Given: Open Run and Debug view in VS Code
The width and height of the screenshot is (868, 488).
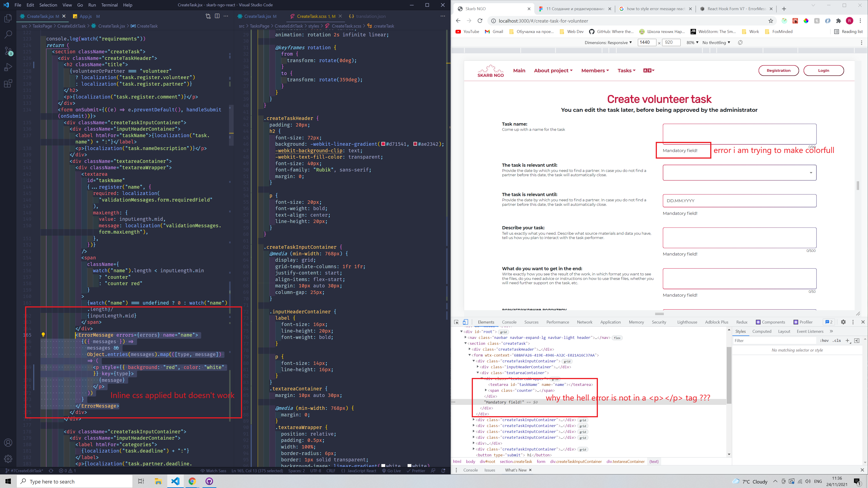Looking at the screenshot, I should point(8,67).
